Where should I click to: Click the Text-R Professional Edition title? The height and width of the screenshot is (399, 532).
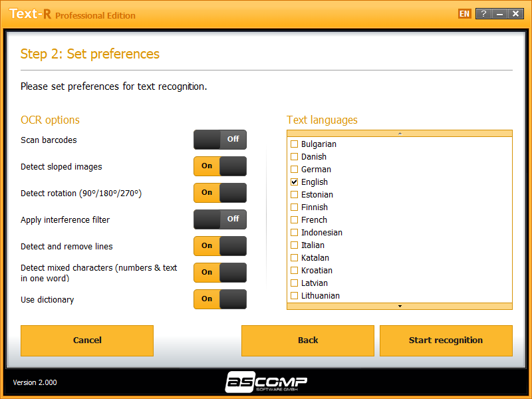pos(72,14)
